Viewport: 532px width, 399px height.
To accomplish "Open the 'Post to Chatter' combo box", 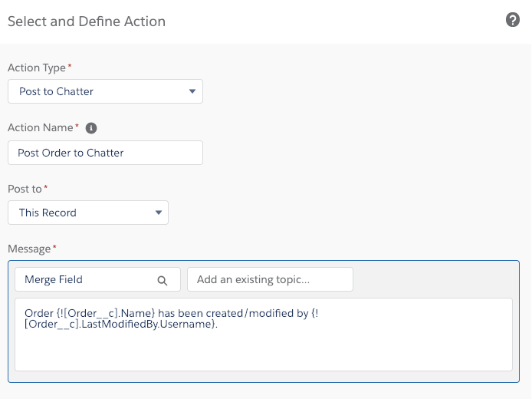I will coord(105,91).
